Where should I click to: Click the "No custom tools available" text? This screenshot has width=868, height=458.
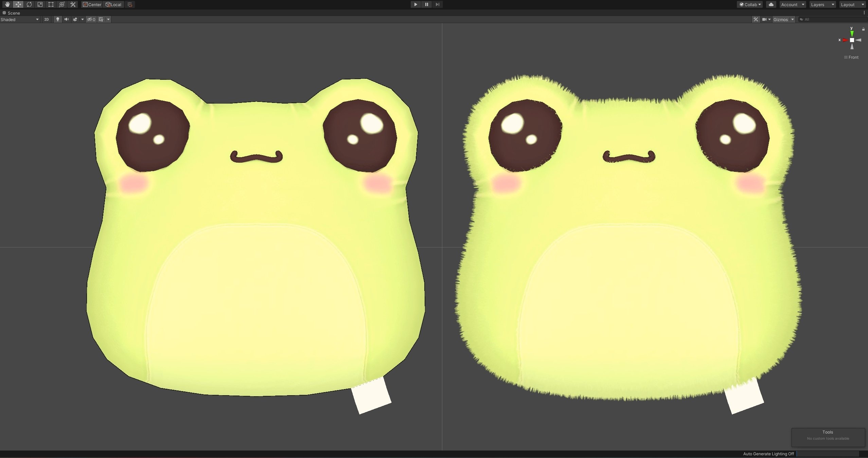pos(828,439)
